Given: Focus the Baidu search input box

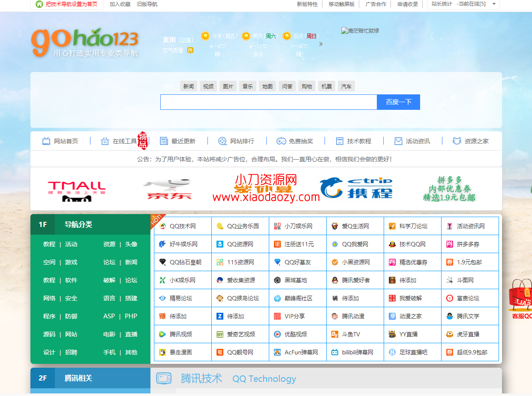Looking at the screenshot, I should point(269,102).
